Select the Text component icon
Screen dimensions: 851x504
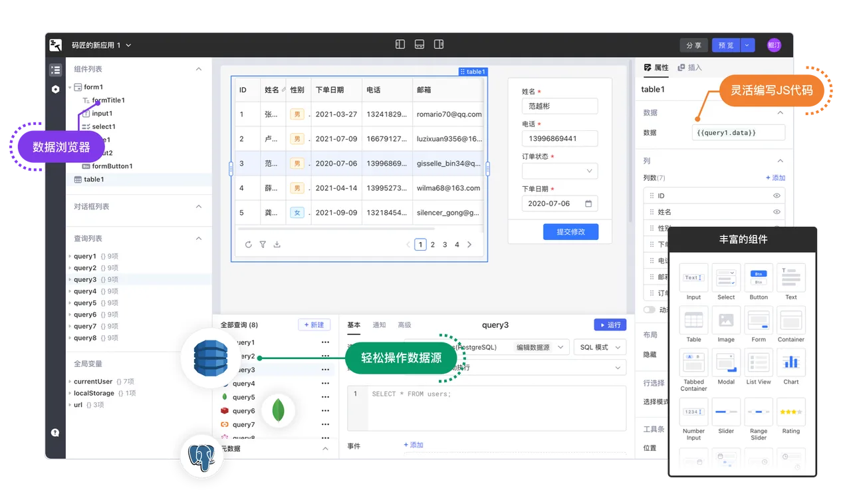click(791, 278)
